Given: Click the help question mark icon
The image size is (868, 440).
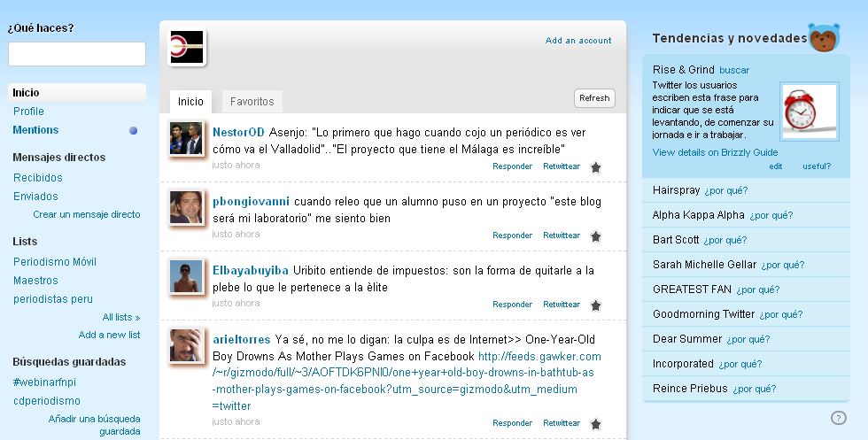Looking at the screenshot, I should tap(838, 418).
